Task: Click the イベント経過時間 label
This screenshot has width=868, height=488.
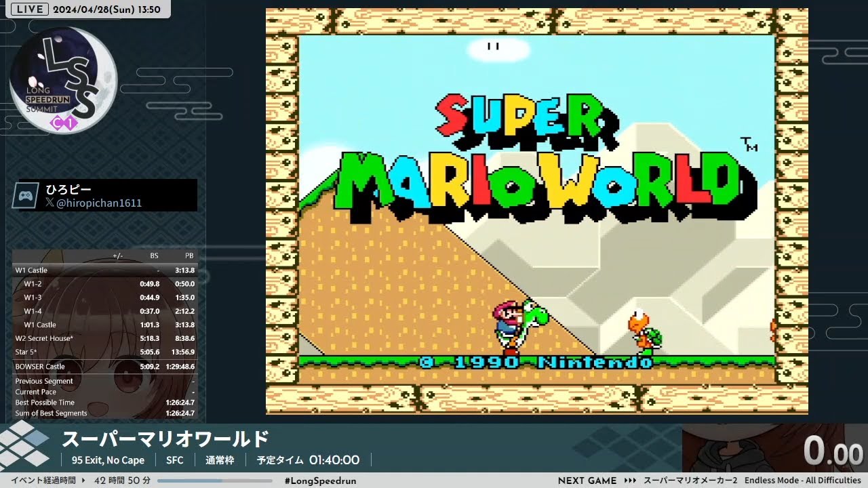Action: click(x=43, y=481)
